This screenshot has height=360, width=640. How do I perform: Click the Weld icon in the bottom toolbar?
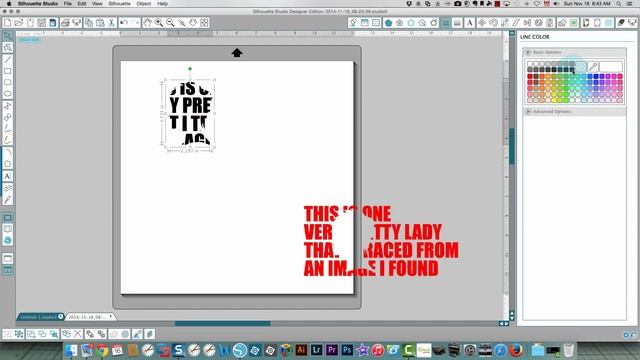click(x=113, y=334)
